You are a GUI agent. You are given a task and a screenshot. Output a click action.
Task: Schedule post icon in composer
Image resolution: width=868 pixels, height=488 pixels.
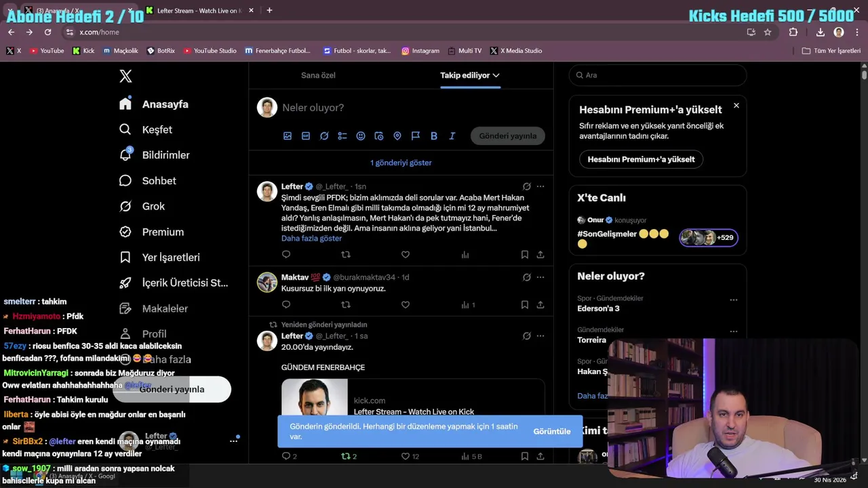tap(379, 136)
